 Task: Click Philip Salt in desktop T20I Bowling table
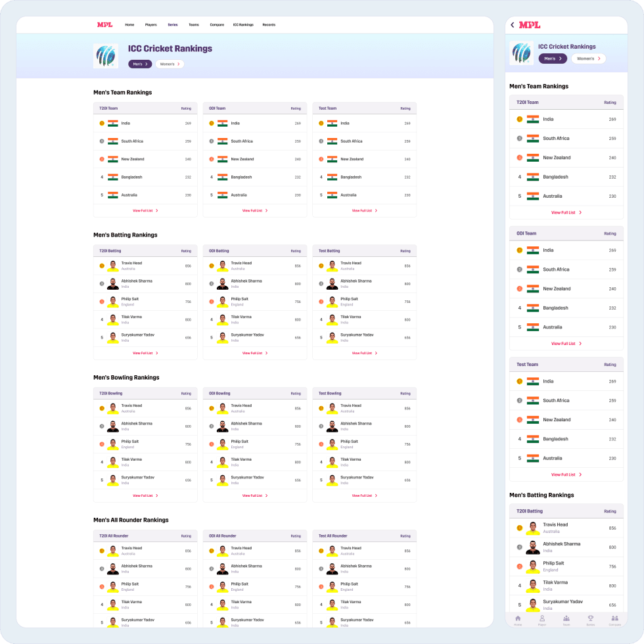[x=130, y=442]
